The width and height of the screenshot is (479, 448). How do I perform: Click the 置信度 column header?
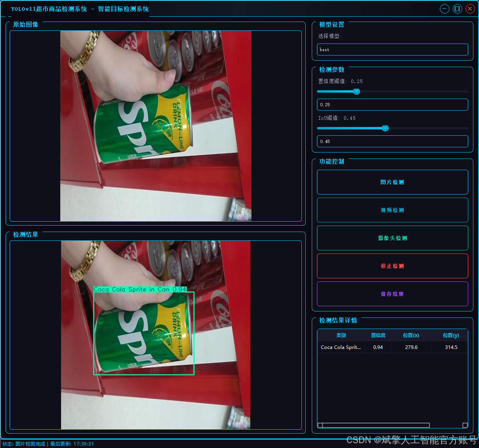click(378, 335)
